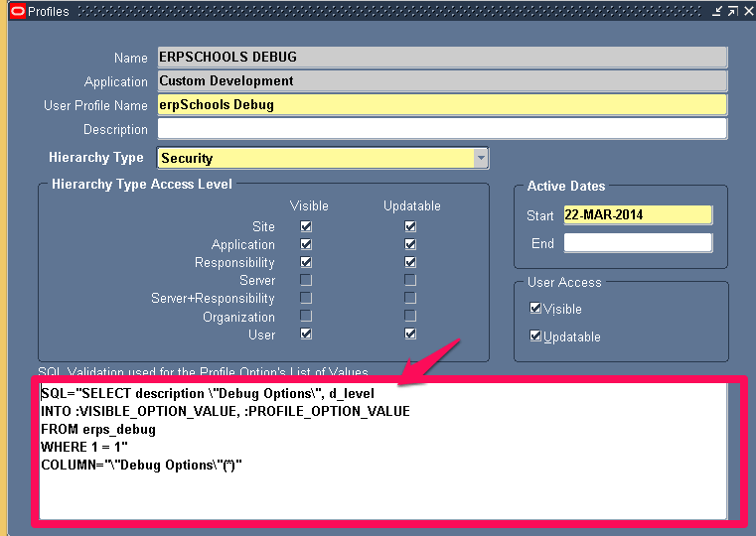Minimize the Profiles window
The image size is (756, 536).
point(717,11)
